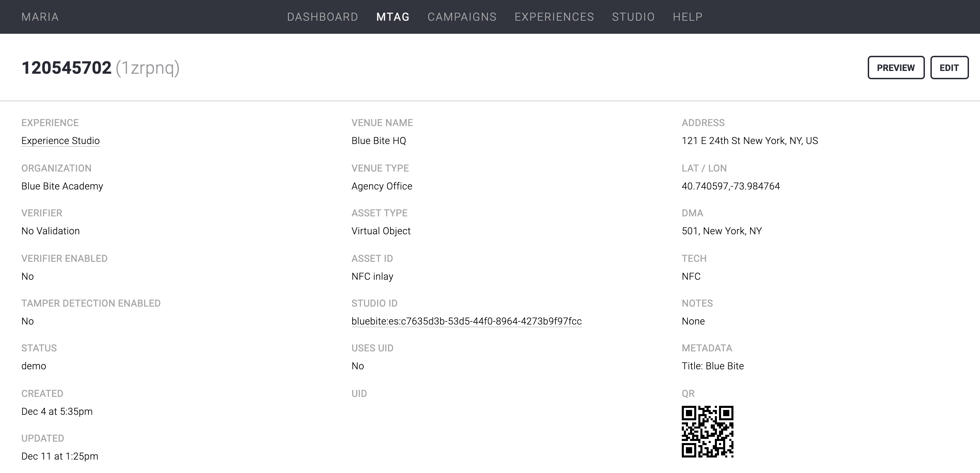Click the QR field label
Viewport: 980px width, 473px height.
pyautogui.click(x=688, y=393)
